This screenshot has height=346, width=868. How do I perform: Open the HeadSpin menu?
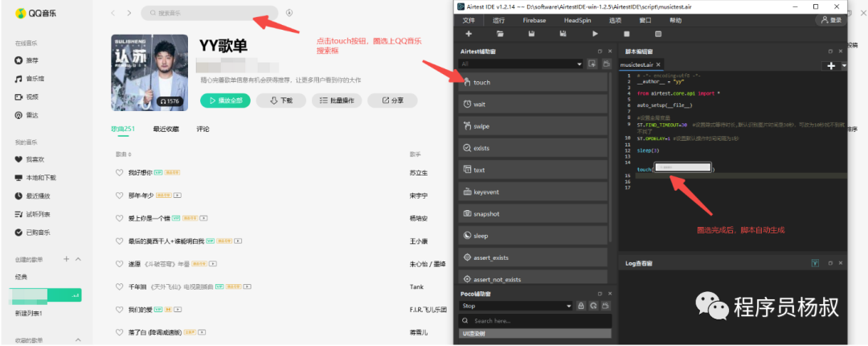[x=577, y=20]
